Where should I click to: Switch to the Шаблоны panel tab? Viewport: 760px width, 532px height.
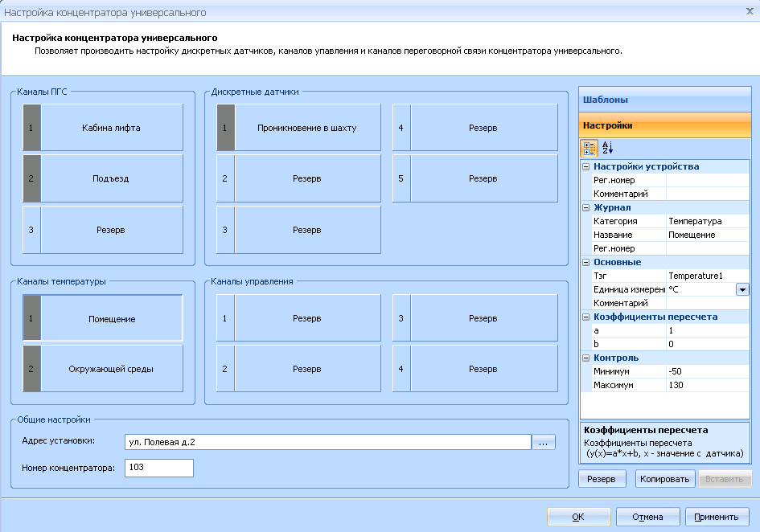click(x=664, y=100)
